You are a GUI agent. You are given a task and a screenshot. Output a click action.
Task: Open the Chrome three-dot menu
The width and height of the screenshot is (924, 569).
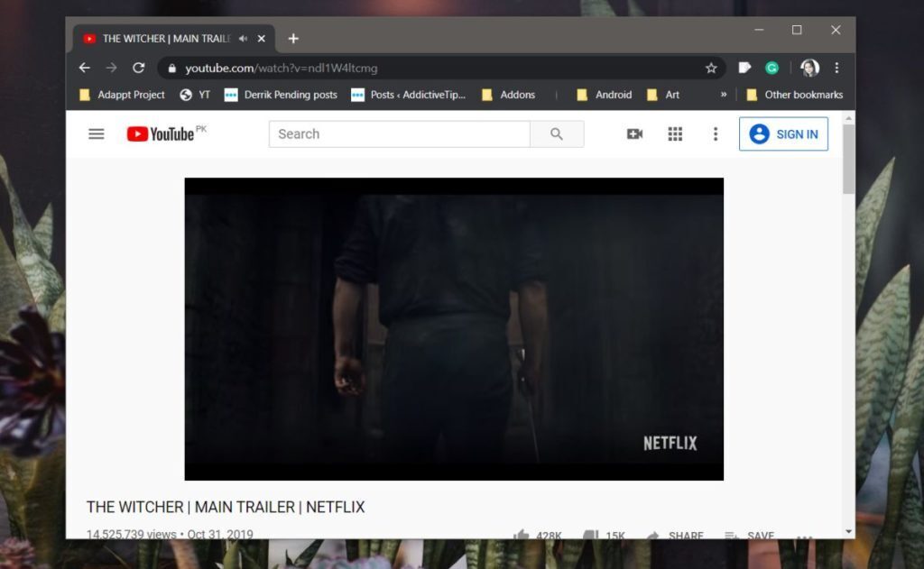[x=836, y=68]
